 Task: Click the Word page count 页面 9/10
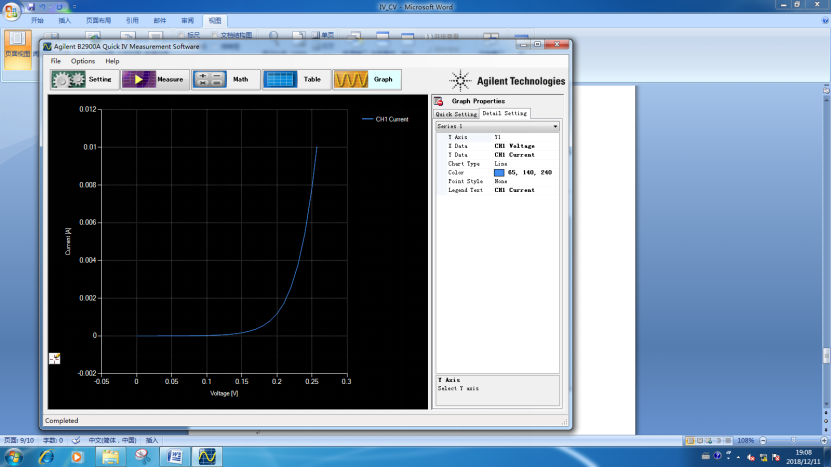pyautogui.click(x=19, y=440)
